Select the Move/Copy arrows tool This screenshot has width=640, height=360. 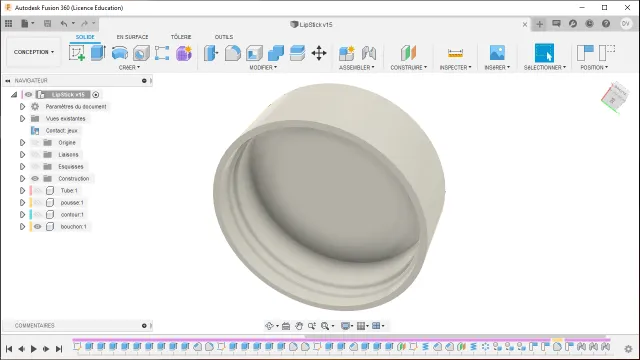point(319,53)
